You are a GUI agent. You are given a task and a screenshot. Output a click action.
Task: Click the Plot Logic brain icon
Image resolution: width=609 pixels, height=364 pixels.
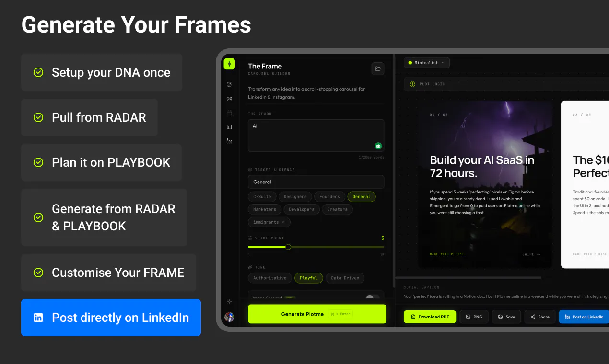[x=412, y=84]
